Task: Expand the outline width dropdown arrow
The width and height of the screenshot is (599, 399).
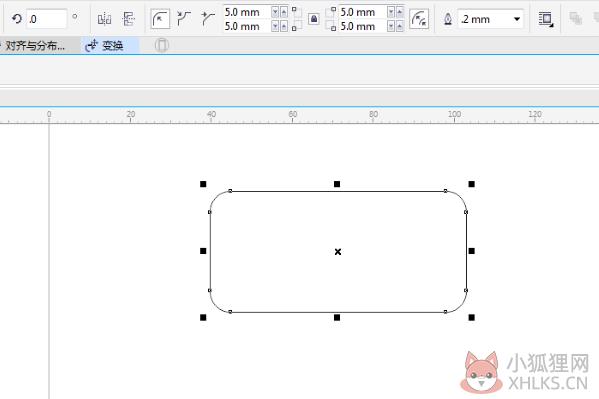Action: 517,19
